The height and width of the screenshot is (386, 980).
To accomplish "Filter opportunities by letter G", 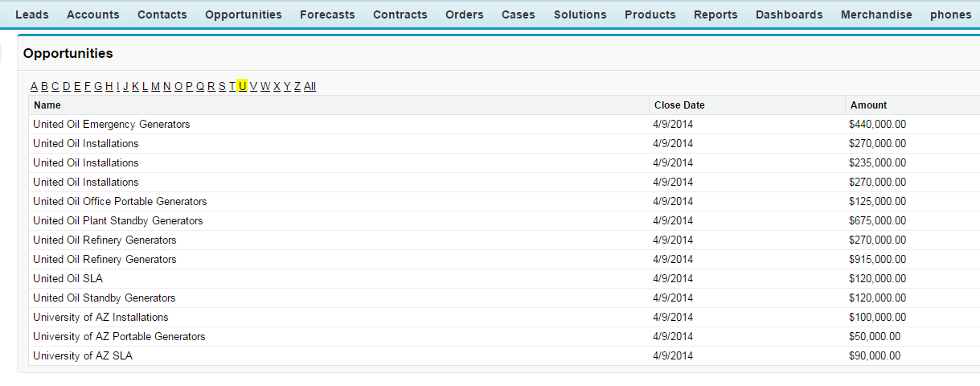I will [98, 86].
